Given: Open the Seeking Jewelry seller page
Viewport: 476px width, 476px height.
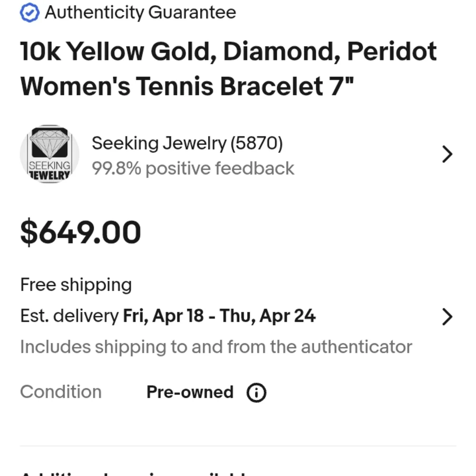Looking at the screenshot, I should coord(187,143).
